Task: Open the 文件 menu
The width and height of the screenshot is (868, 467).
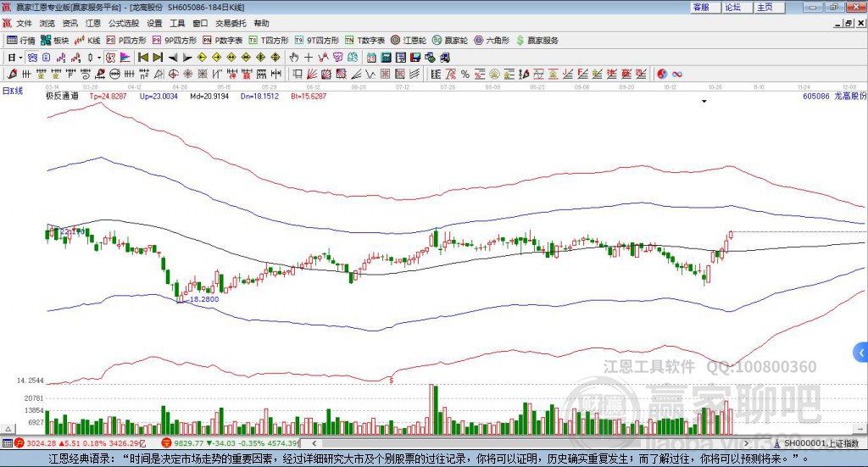Action: [24, 23]
